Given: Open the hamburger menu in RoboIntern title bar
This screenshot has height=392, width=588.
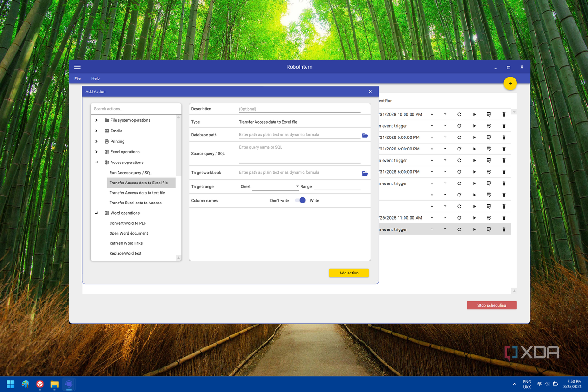Looking at the screenshot, I should 78,67.
